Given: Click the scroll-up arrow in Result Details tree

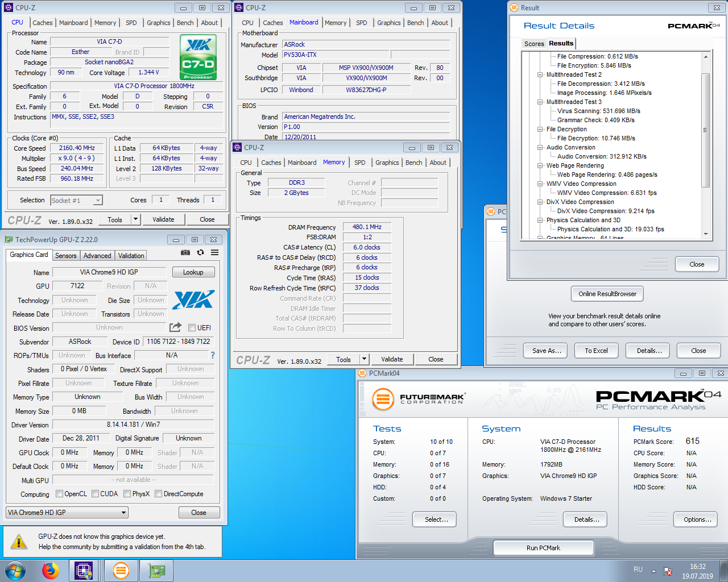Looking at the screenshot, I should [x=706, y=56].
